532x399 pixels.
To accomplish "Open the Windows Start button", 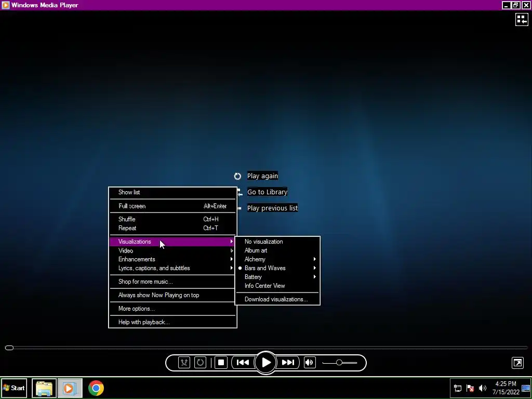I will pyautogui.click(x=14, y=388).
